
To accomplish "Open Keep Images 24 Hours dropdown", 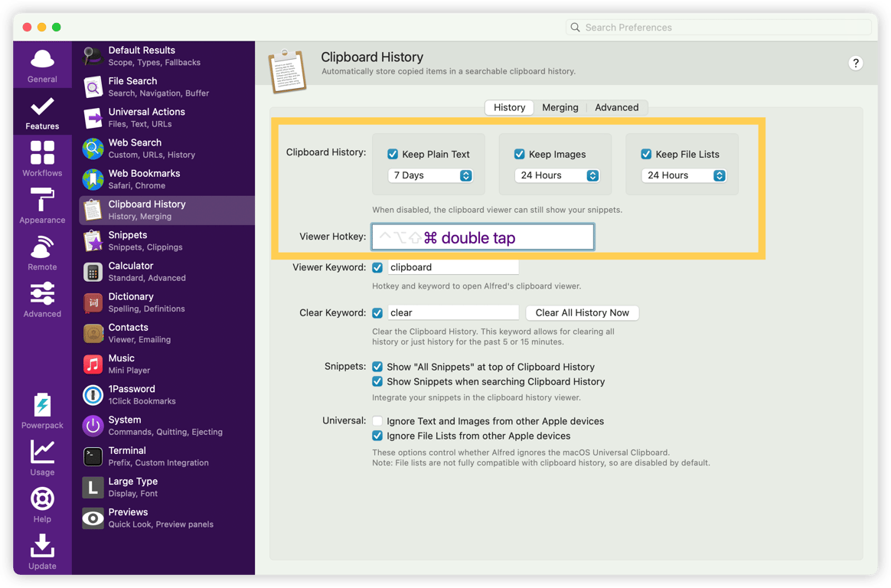I will 557,175.
